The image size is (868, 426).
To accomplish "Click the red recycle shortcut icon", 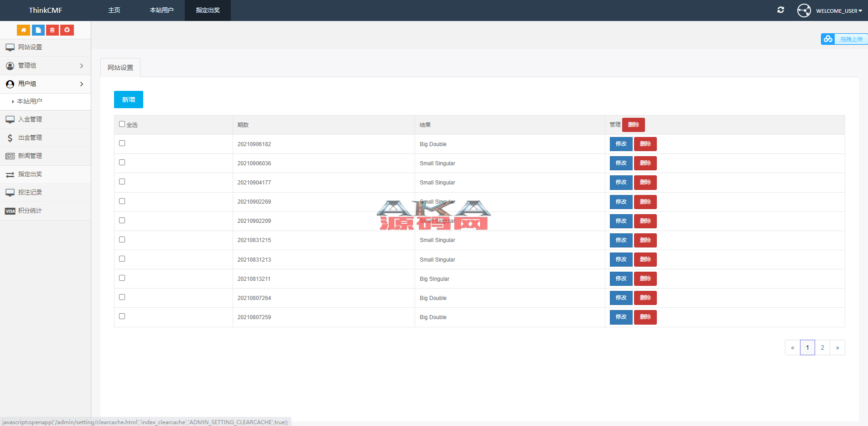I will point(67,30).
